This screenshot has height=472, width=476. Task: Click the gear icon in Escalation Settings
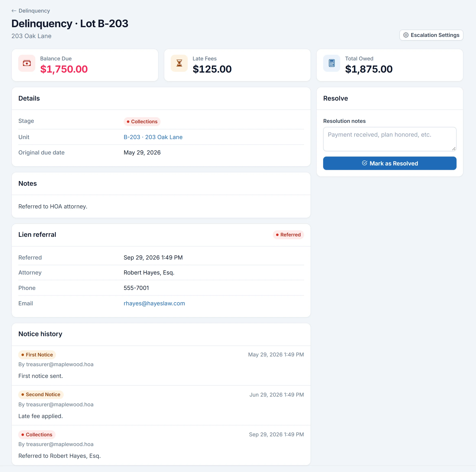pyautogui.click(x=406, y=35)
